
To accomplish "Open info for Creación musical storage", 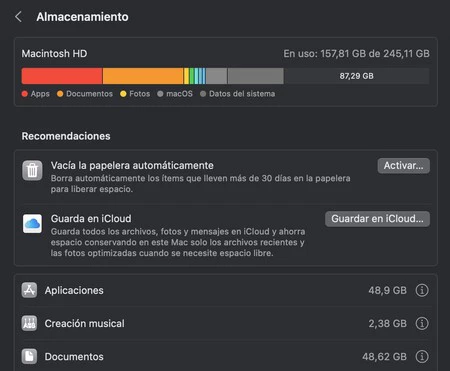I will 422,323.
